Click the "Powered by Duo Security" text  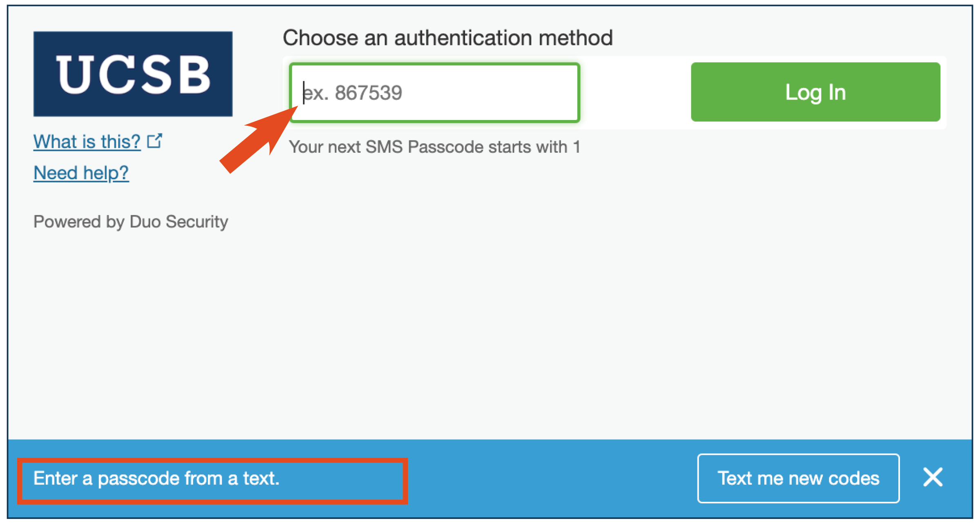point(131,222)
